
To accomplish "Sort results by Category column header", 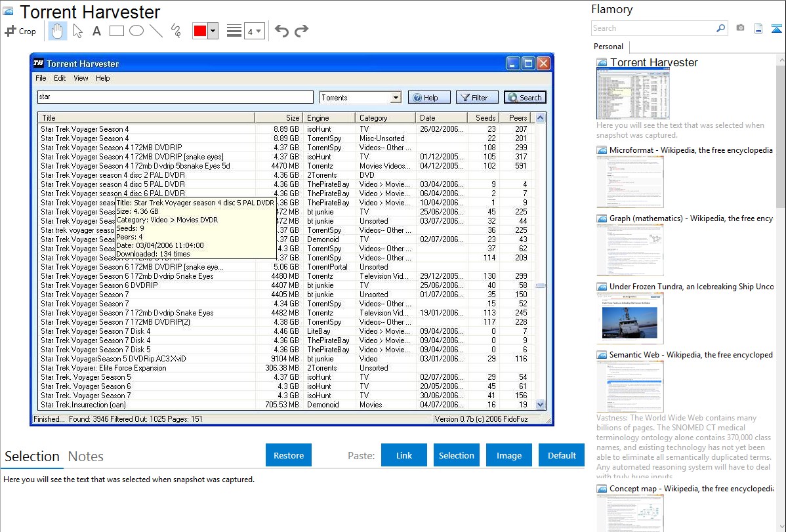I will (385, 118).
